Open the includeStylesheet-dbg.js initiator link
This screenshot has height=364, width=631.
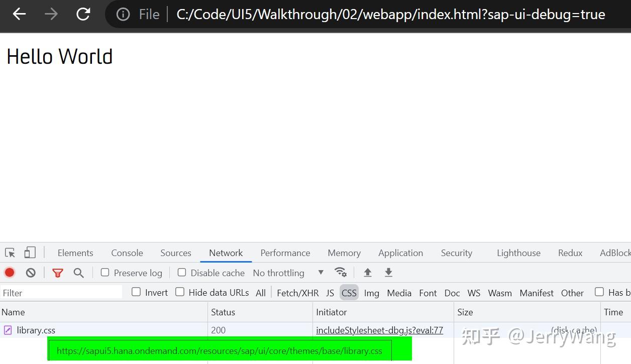click(379, 330)
